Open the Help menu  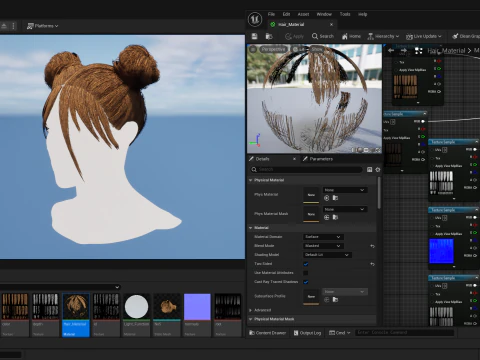coord(363,14)
